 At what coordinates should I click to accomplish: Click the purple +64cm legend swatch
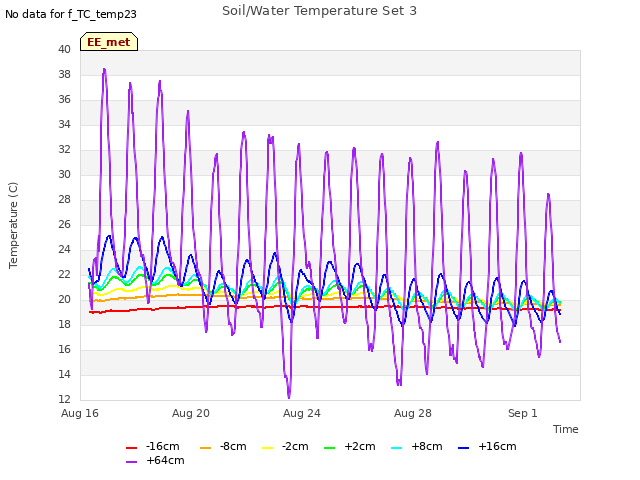click(x=131, y=462)
